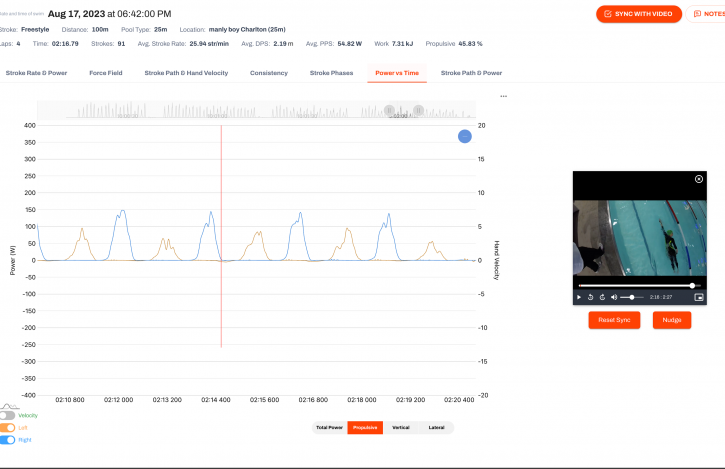Select the Power vs Time tab

(x=397, y=73)
